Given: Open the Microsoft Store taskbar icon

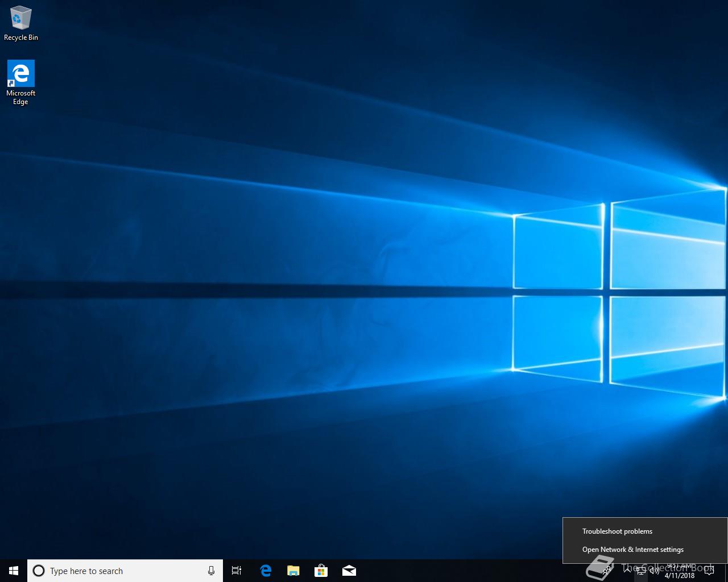Looking at the screenshot, I should [321, 571].
